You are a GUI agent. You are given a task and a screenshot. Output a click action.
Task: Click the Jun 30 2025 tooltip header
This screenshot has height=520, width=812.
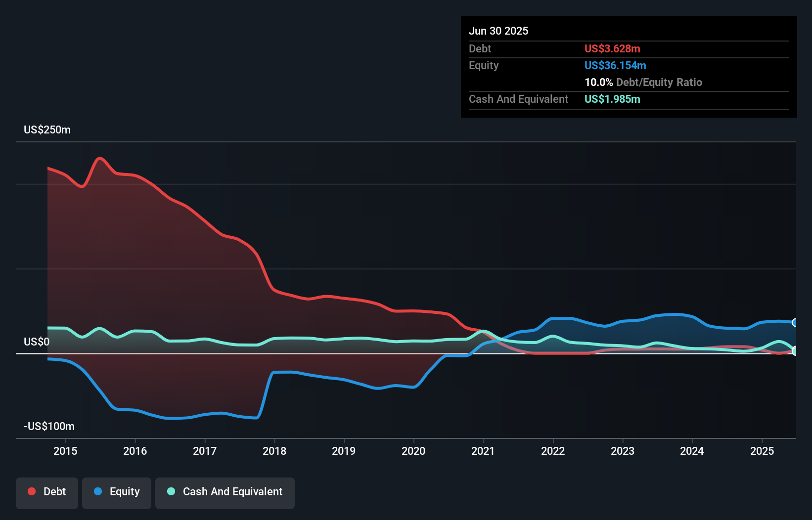[x=498, y=31]
